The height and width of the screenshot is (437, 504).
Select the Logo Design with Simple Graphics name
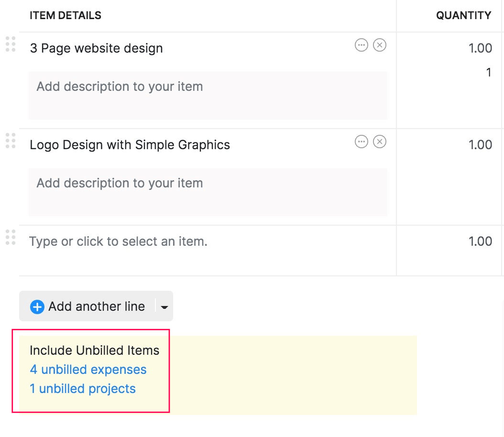click(130, 145)
